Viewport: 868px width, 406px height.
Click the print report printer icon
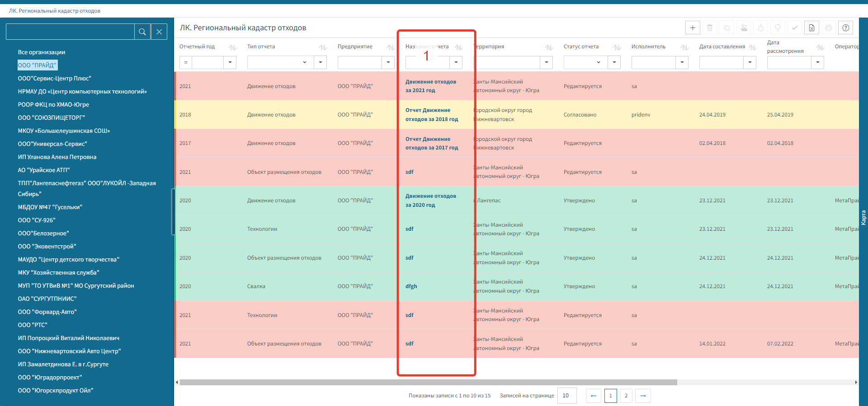coord(828,28)
